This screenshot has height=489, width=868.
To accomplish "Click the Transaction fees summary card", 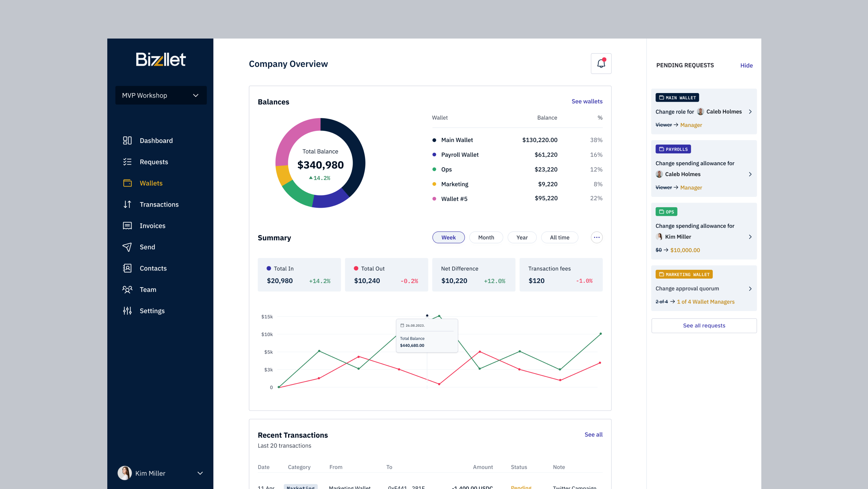I will (x=561, y=274).
